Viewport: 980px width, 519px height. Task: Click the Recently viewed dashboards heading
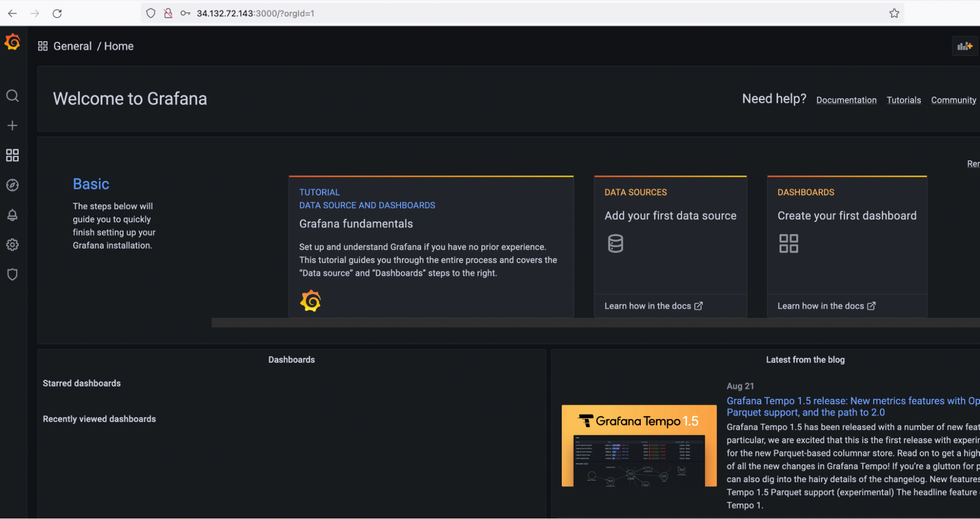(99, 419)
